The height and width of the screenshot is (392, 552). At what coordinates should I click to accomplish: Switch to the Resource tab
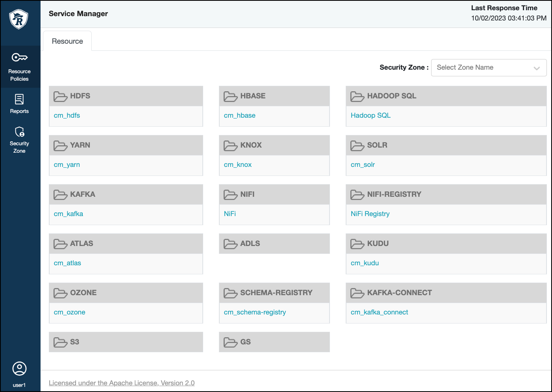[x=67, y=41]
